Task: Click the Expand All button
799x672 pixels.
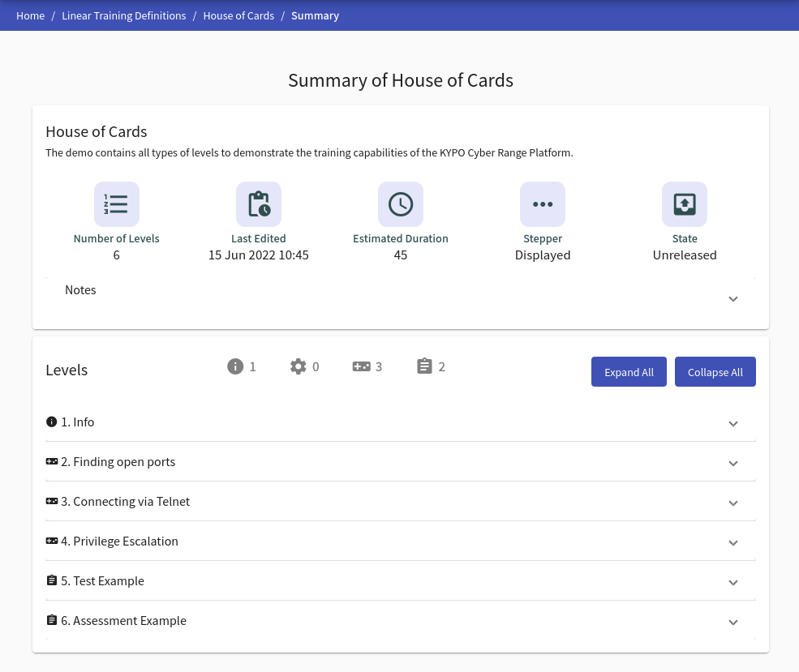Action: (x=629, y=371)
